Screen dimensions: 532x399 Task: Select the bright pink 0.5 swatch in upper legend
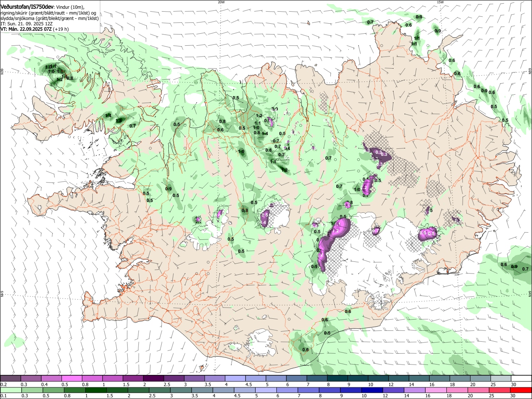(71, 379)
